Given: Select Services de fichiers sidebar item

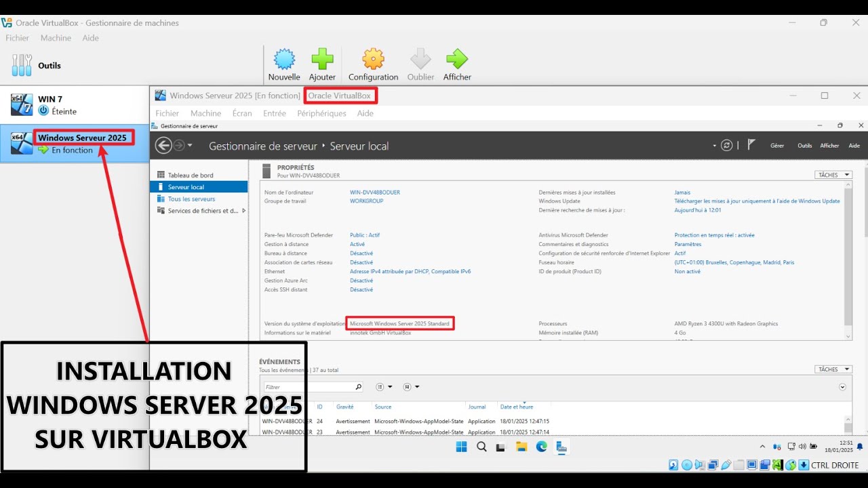Looking at the screenshot, I should click(x=197, y=211).
